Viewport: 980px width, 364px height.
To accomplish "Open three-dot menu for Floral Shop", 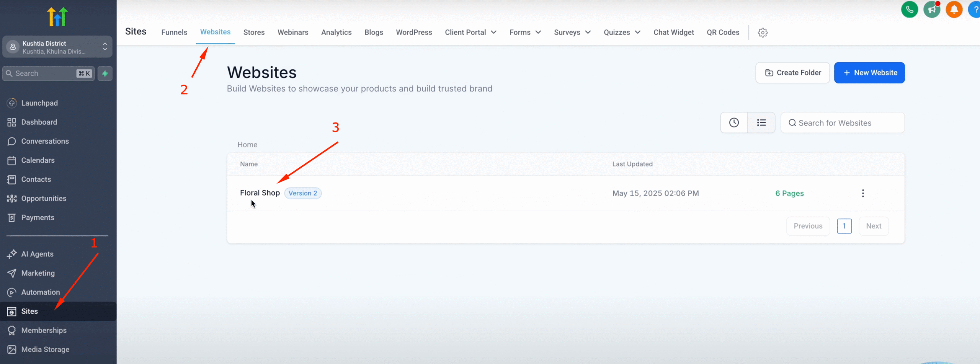I will click(863, 193).
